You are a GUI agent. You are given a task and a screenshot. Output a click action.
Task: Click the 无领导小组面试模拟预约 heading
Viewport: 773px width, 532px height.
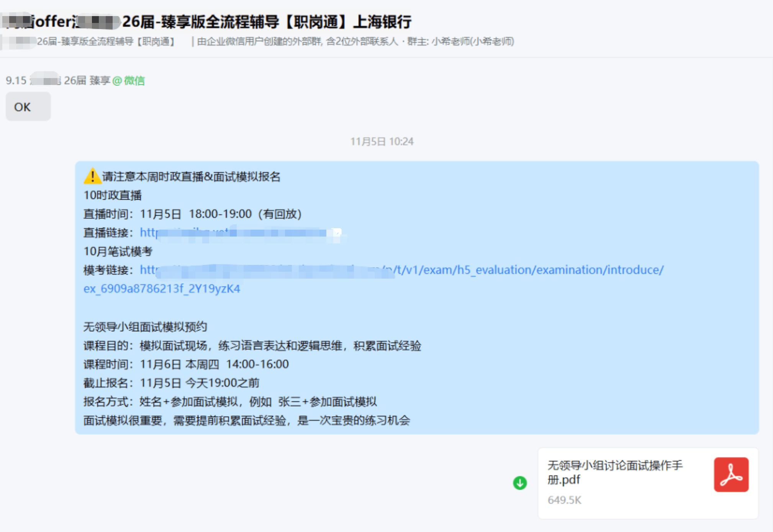pyautogui.click(x=145, y=326)
